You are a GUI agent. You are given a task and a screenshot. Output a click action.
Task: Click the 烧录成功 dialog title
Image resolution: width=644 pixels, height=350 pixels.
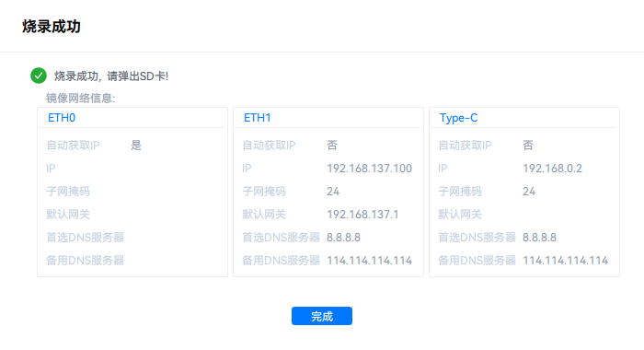pyautogui.click(x=52, y=27)
